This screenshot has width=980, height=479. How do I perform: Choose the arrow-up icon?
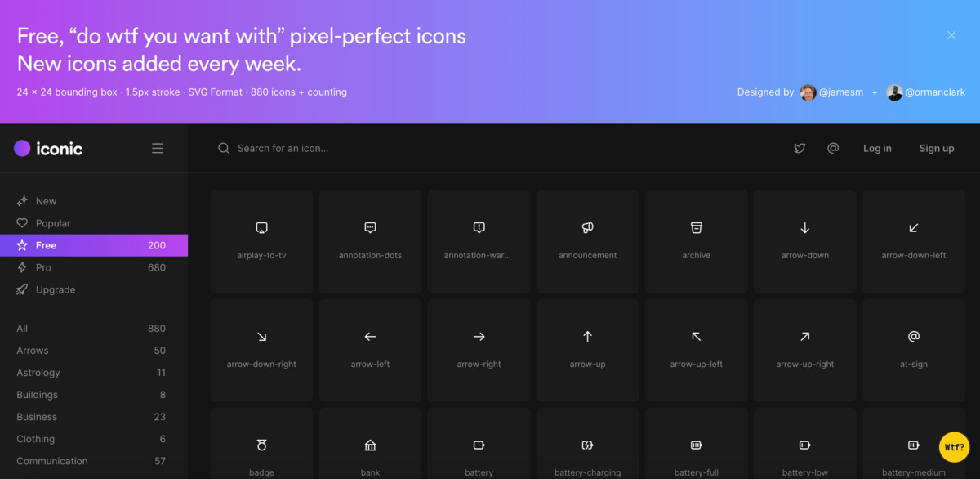[587, 350]
